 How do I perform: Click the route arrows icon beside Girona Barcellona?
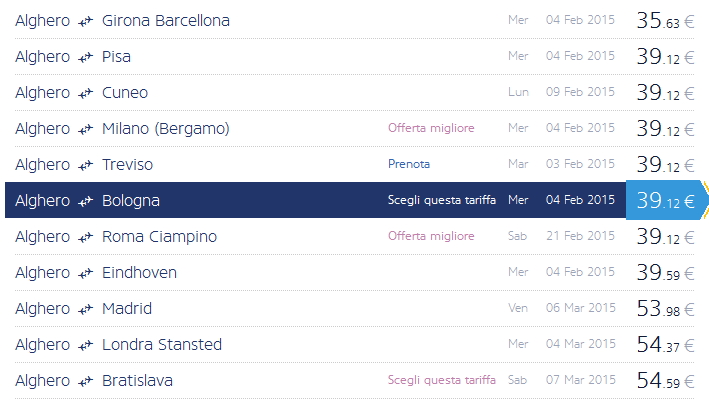click(86, 21)
